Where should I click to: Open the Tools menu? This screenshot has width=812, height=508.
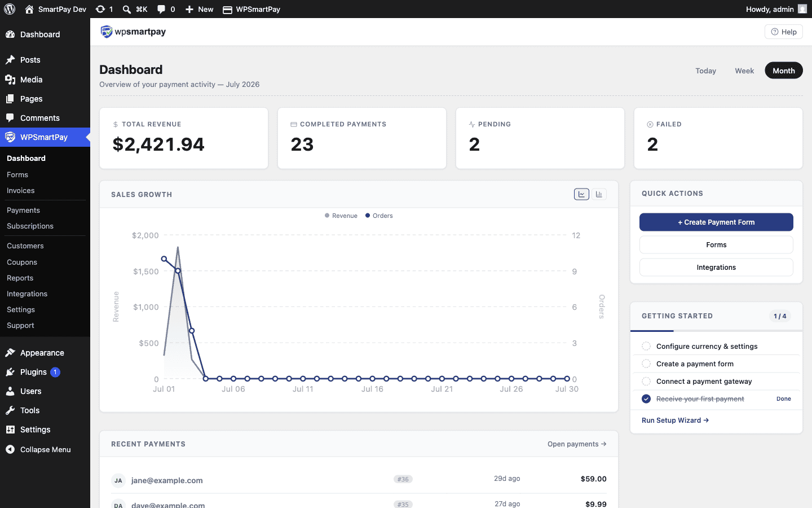(45, 410)
